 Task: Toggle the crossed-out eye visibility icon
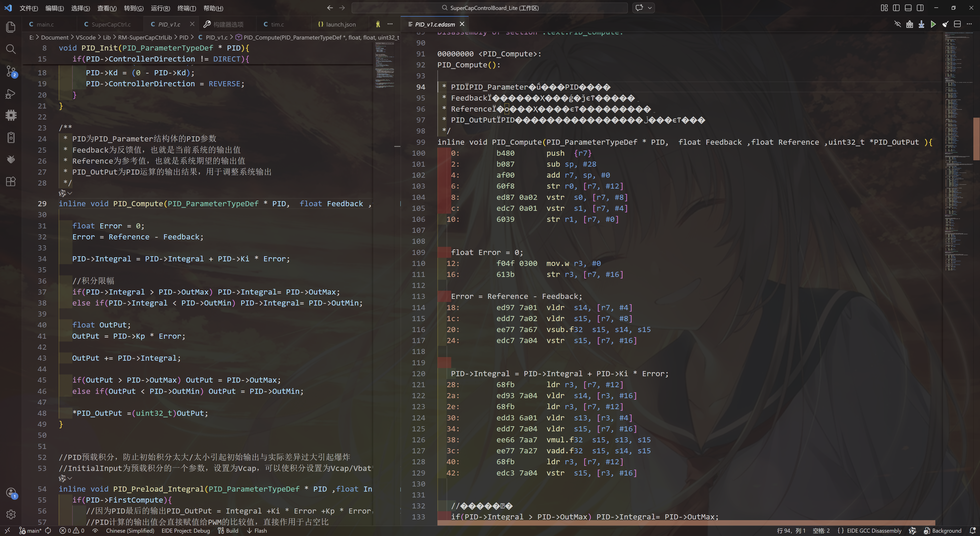[x=898, y=24]
